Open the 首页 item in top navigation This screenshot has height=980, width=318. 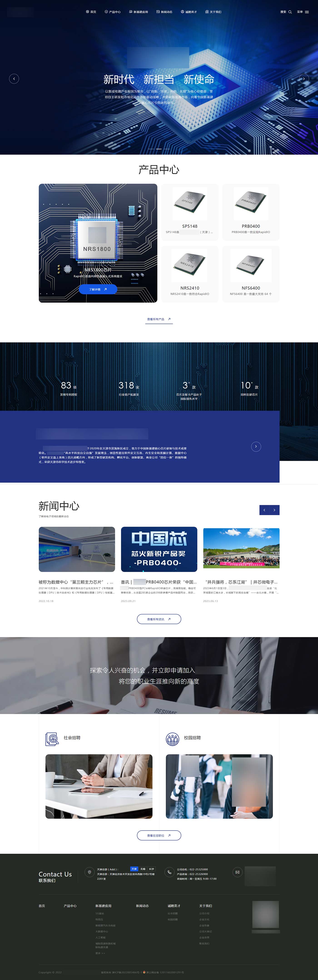coord(91,12)
